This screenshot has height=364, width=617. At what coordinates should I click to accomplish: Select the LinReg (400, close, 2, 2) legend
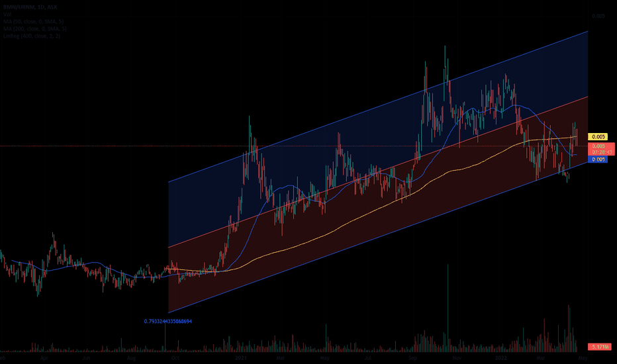tap(32, 36)
